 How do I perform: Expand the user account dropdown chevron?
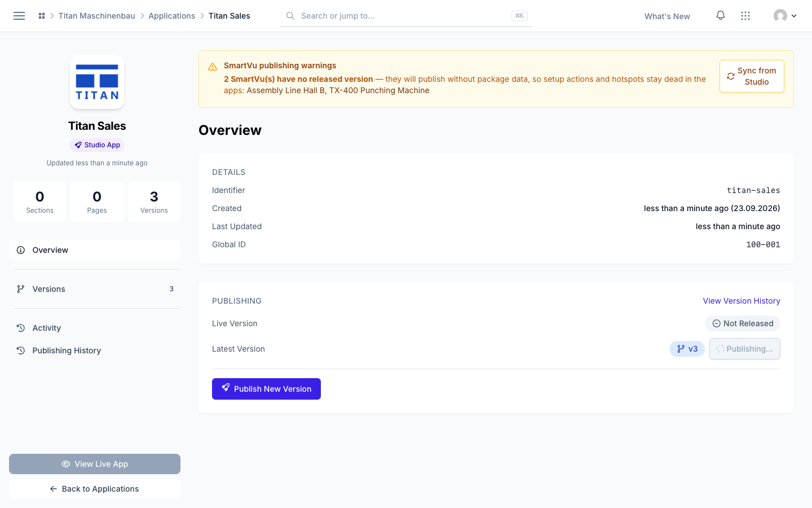tap(794, 16)
